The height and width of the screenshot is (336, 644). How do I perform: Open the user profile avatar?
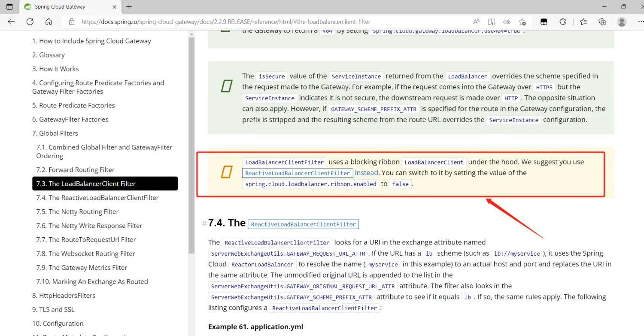click(x=622, y=21)
